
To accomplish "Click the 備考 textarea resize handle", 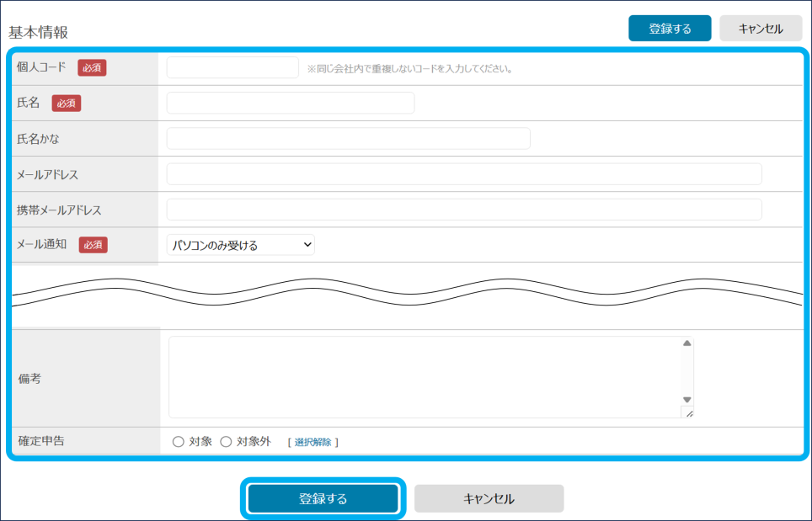I will pos(689,413).
